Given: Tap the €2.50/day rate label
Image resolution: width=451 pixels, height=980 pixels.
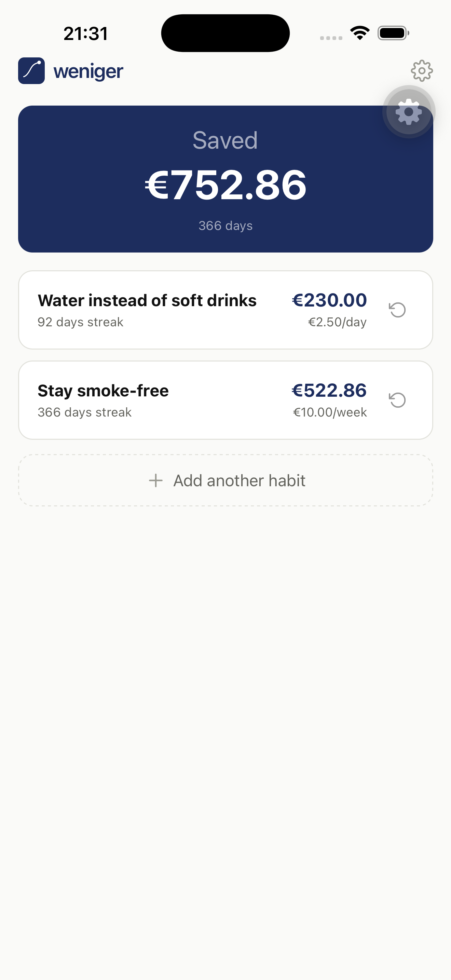Looking at the screenshot, I should click(x=337, y=322).
